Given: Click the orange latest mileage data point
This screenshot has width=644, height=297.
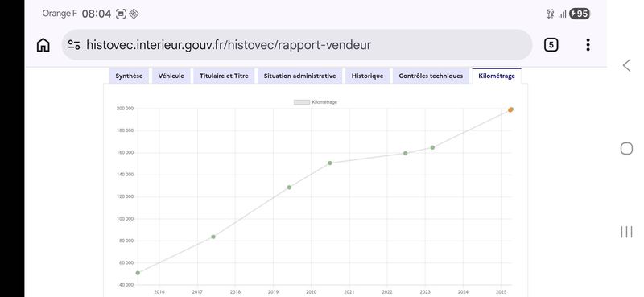Looking at the screenshot, I should (x=510, y=109).
